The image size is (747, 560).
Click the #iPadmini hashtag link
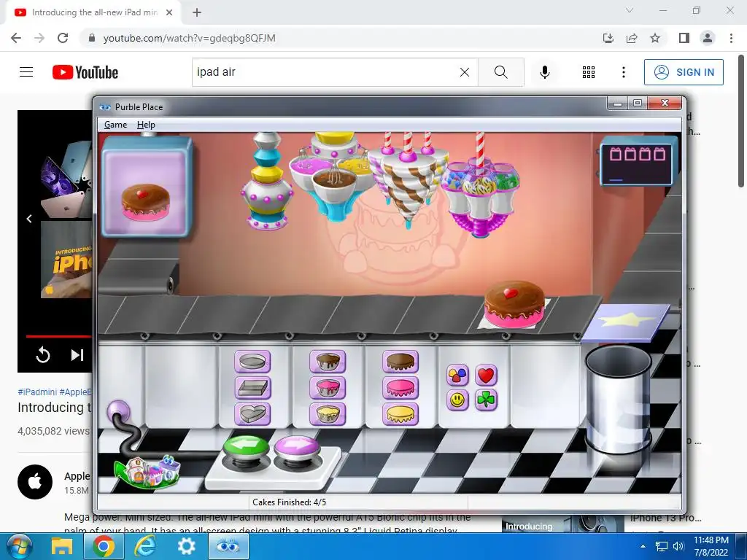coord(37,392)
